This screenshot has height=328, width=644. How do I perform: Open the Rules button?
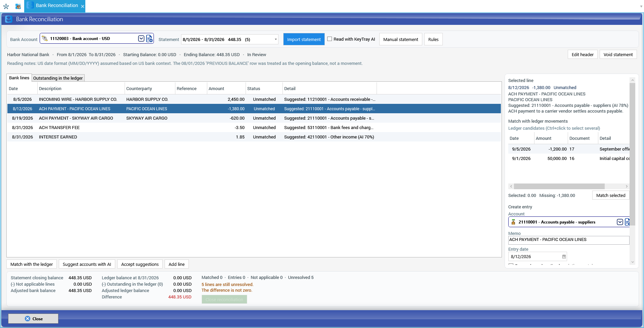[433, 39]
